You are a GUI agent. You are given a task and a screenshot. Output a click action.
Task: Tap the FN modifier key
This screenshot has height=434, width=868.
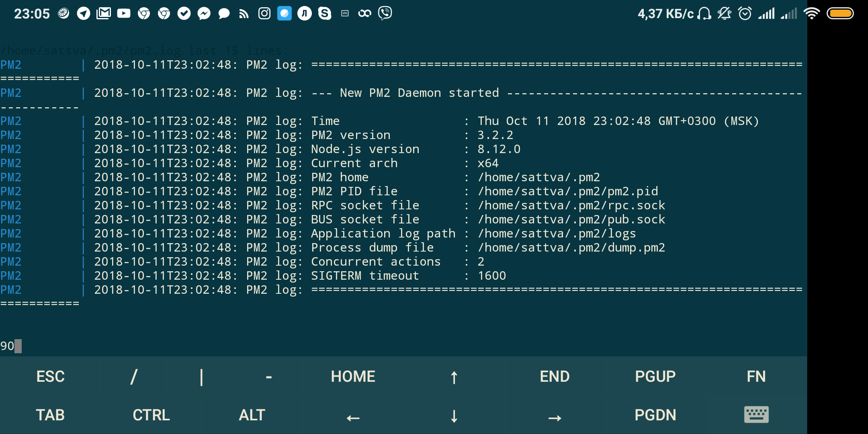coord(756,377)
